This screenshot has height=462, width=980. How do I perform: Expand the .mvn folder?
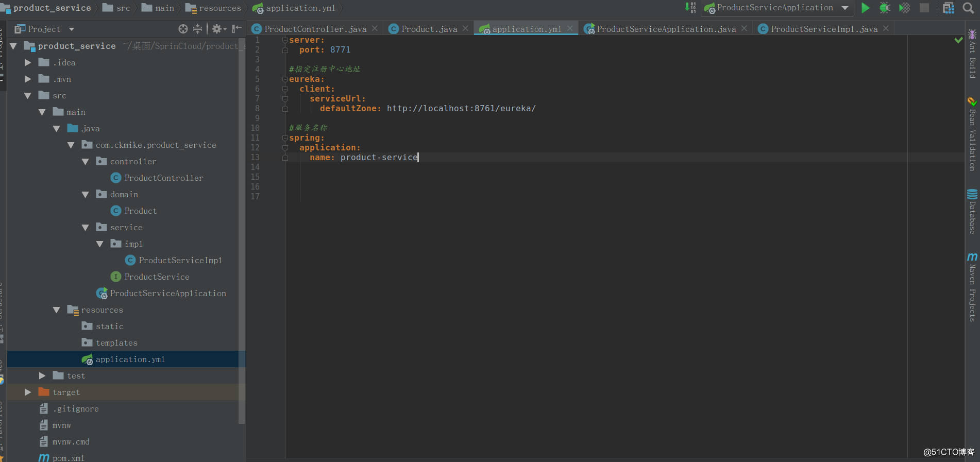click(x=28, y=79)
